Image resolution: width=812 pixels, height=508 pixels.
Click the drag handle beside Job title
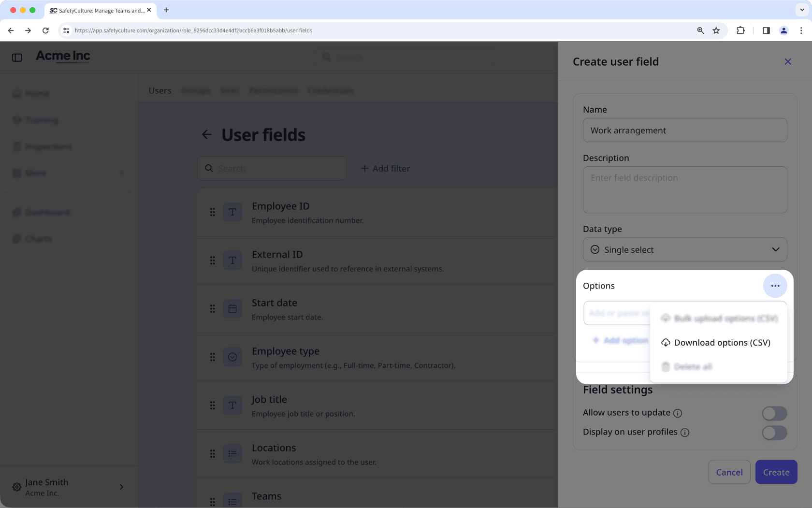[213, 406]
